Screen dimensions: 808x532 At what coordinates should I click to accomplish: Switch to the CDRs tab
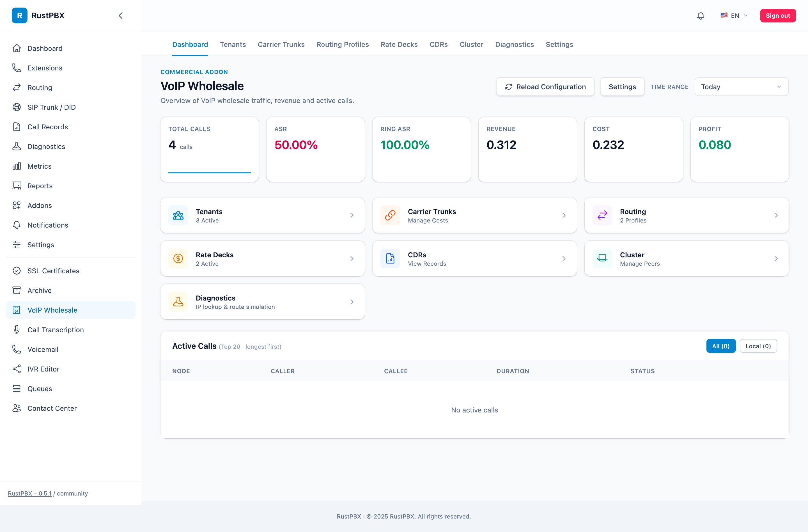point(439,45)
